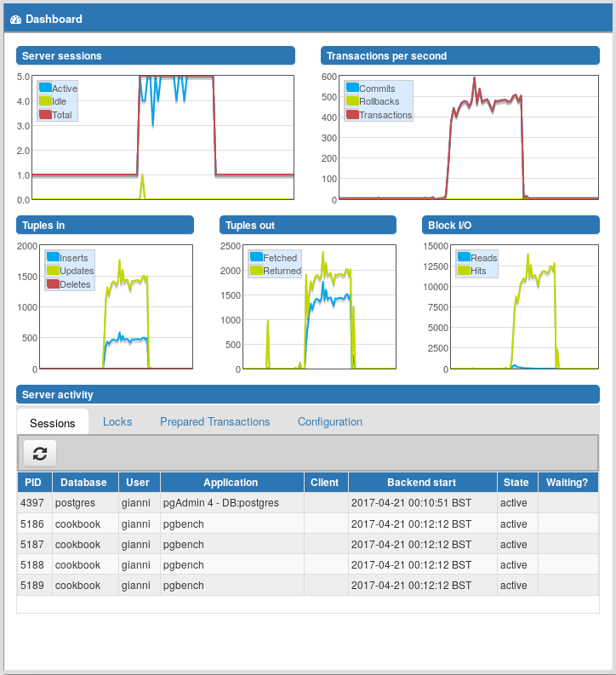Open the Configuration tab
The image size is (616, 675).
330,422
